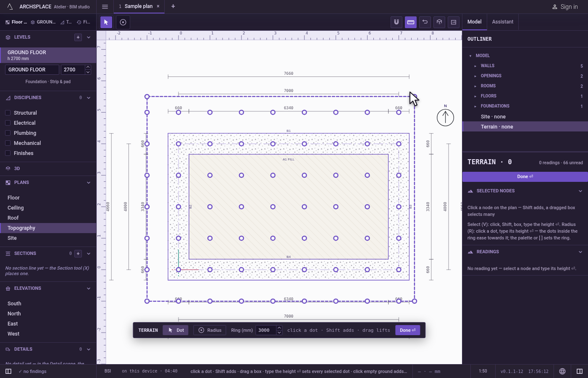Collapse the Disciplines section chevron
This screenshot has height=378, width=588.
pyautogui.click(x=89, y=98)
